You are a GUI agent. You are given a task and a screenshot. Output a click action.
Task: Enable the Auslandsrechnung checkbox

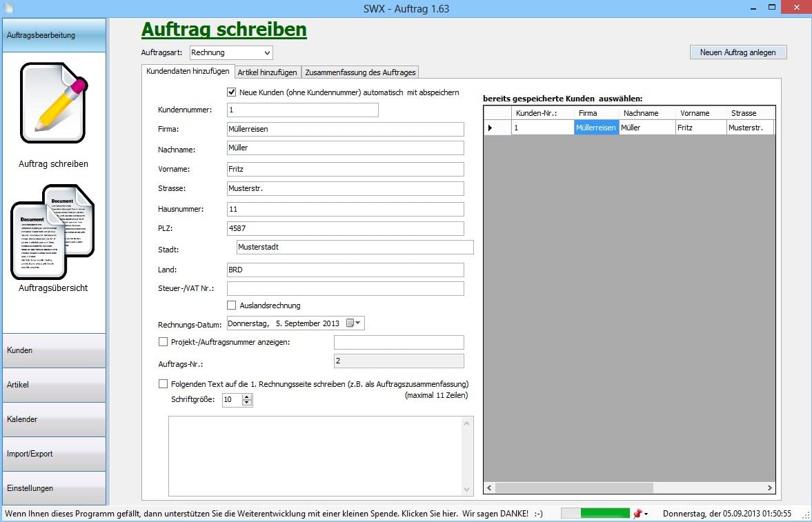coord(232,305)
